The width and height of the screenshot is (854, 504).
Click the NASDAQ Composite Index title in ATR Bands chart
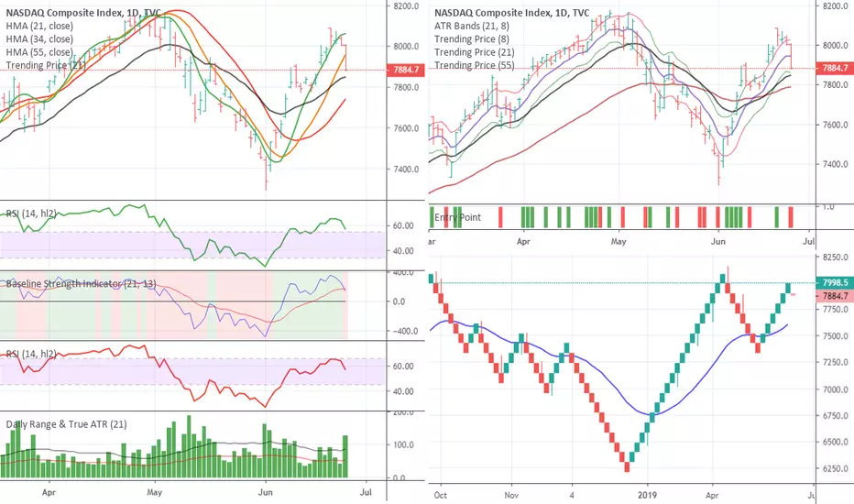click(512, 13)
